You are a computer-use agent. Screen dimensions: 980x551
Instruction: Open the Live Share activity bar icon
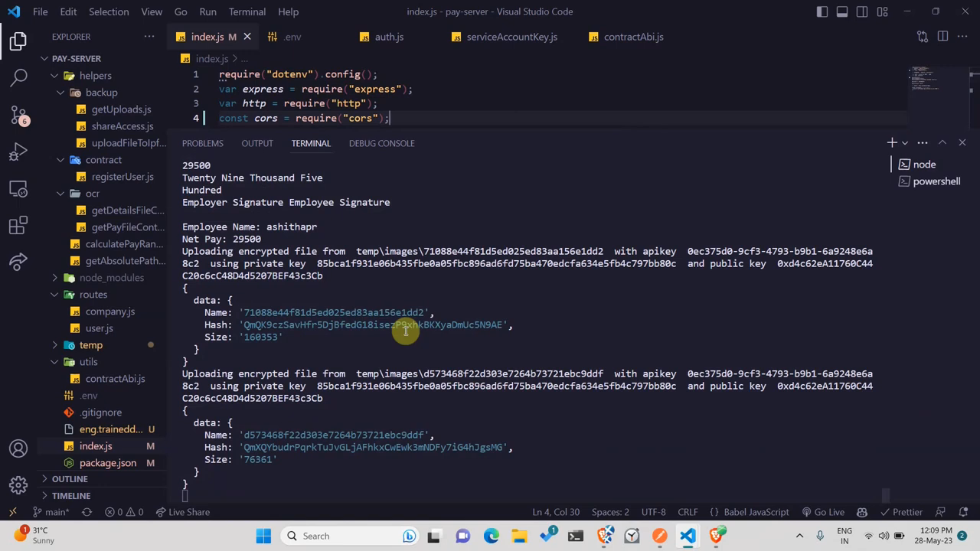(x=18, y=262)
